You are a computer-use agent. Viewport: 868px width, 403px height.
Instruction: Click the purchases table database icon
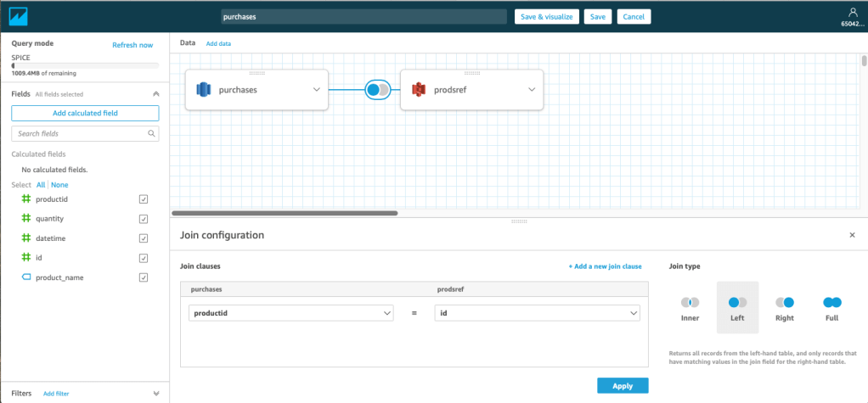coord(203,89)
